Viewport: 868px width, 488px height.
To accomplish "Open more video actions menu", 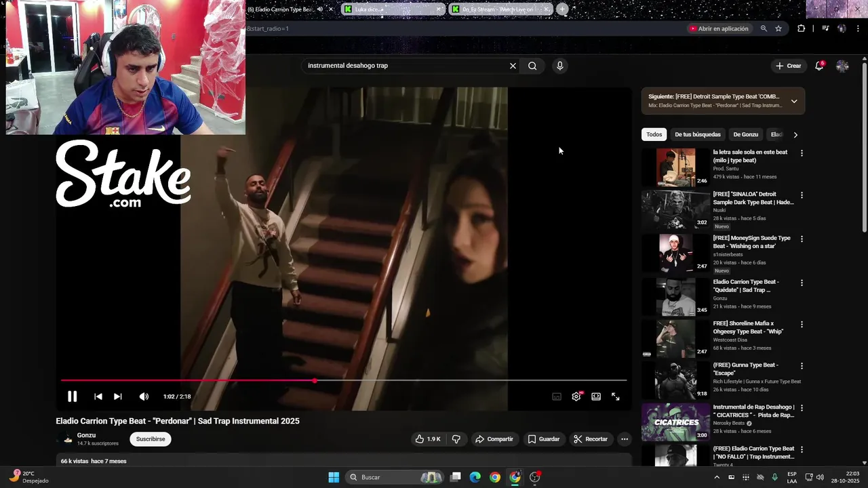I will 625,439.
